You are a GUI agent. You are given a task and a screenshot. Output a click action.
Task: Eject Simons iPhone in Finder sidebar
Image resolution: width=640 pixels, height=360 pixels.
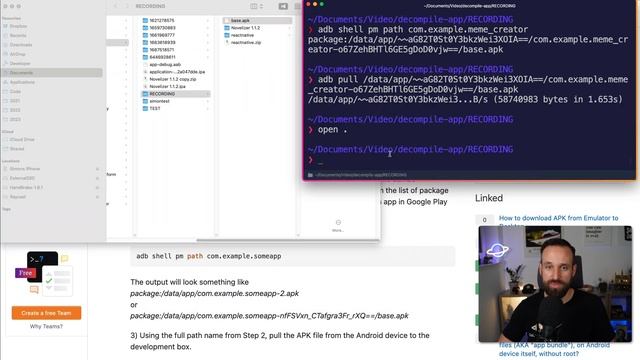(98, 169)
